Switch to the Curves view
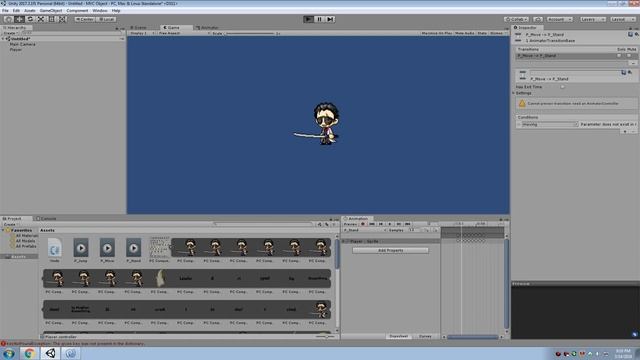640x360 pixels. [425, 336]
